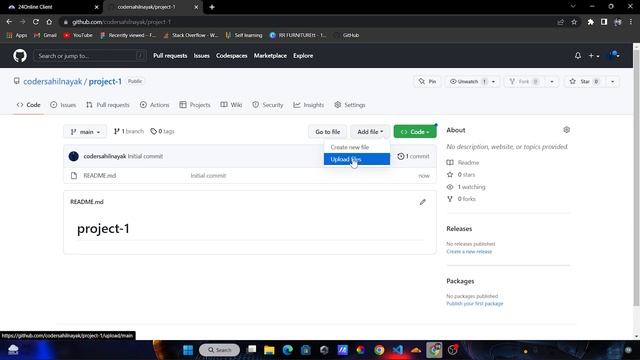Reload the page
This screenshot has width=640, height=360.
tap(36, 22)
